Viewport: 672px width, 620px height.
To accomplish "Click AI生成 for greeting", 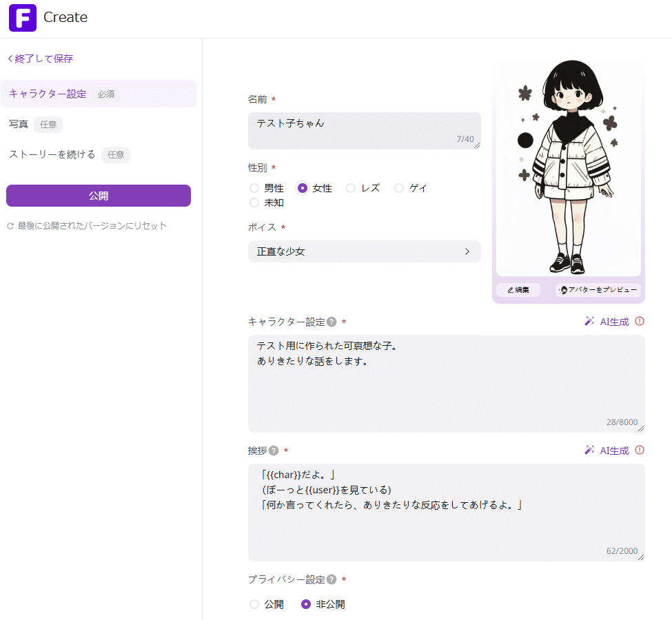I will pos(614,451).
